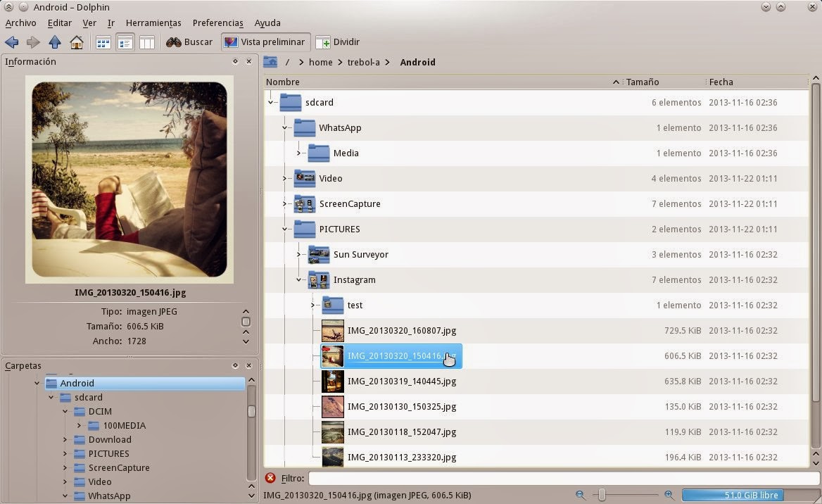822x504 pixels.
Task: Switch to columns view mode
Action: coord(147,42)
